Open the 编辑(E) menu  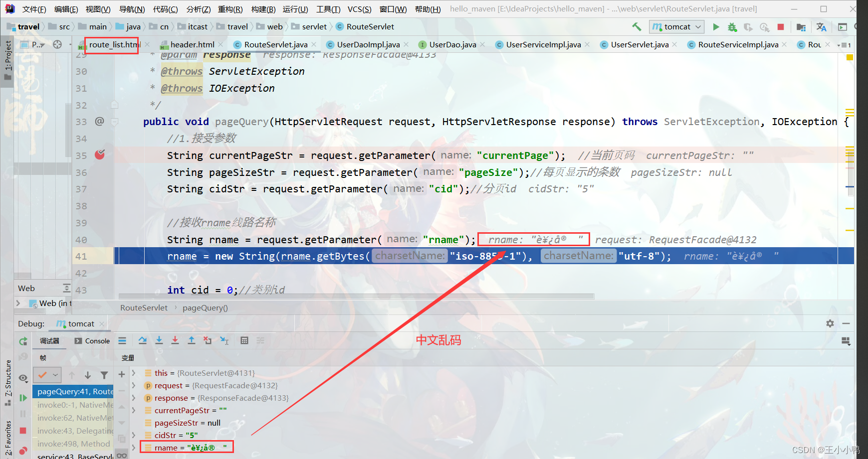pyautogui.click(x=66, y=9)
